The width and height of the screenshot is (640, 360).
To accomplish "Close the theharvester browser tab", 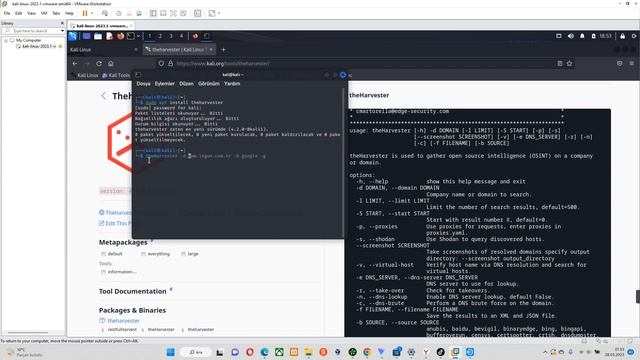I will [211, 49].
